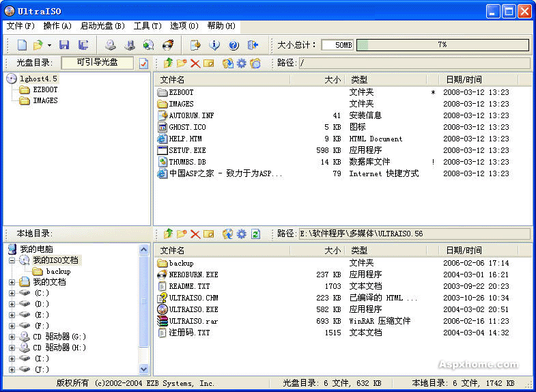
Task: Click the blue question mark Help icon
Action: [x=234, y=45]
